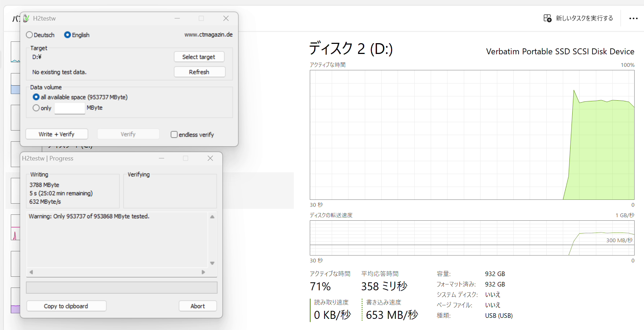Viewport: 644px width, 330px height.
Task: Copy the test log to clipboard
Action: tap(66, 306)
